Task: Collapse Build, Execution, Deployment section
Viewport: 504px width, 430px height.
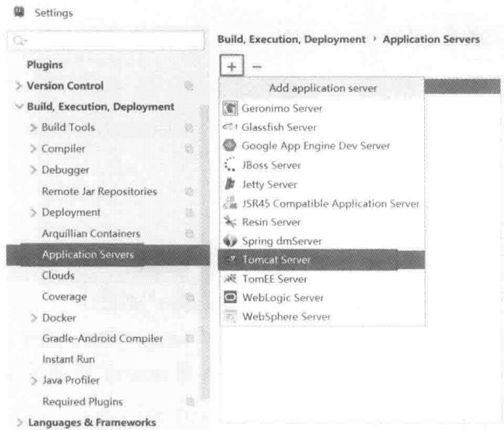Action: click(19, 106)
